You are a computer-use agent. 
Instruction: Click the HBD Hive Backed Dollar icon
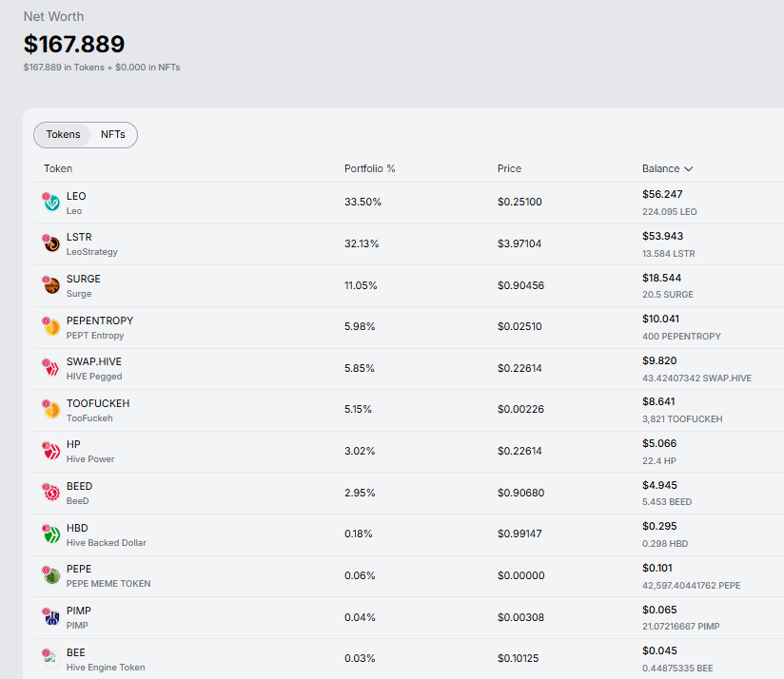pos(51,533)
